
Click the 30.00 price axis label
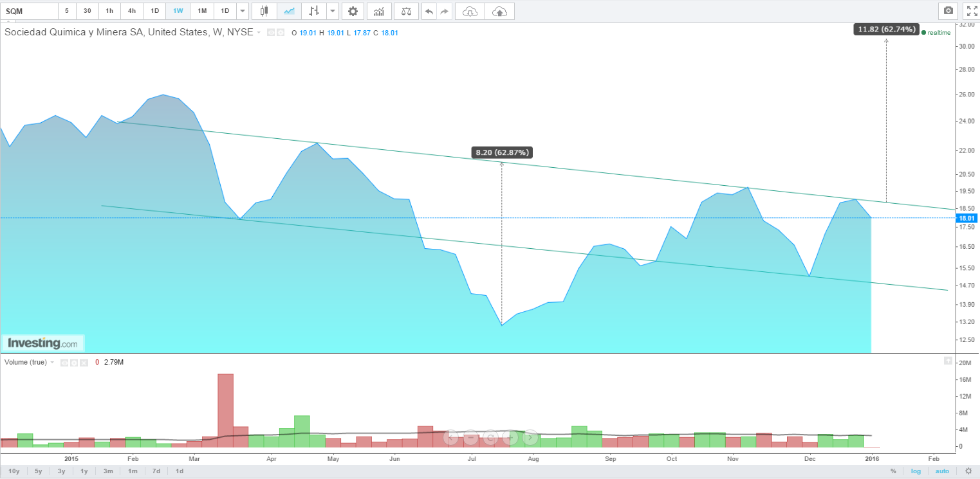[x=967, y=46]
